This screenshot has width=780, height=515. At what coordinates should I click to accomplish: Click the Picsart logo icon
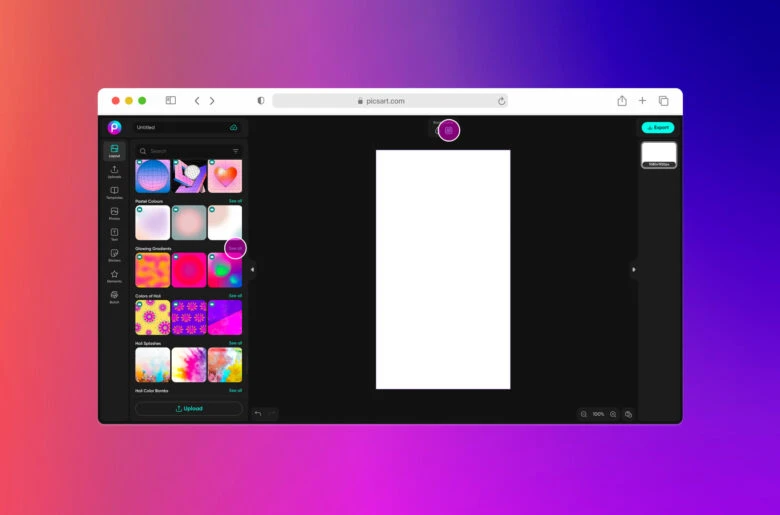pos(114,127)
